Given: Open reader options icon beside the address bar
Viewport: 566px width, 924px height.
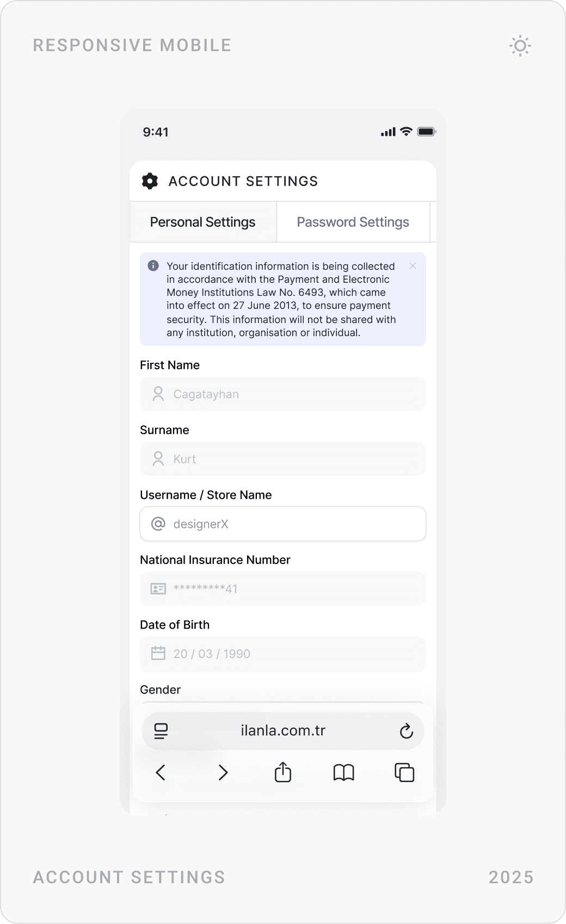Looking at the screenshot, I should click(x=161, y=731).
